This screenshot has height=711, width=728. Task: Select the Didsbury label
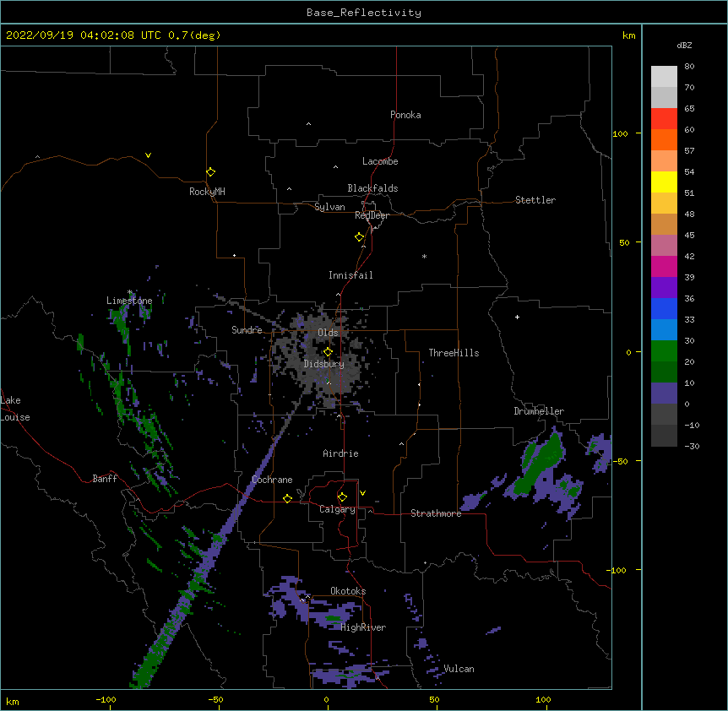click(324, 364)
